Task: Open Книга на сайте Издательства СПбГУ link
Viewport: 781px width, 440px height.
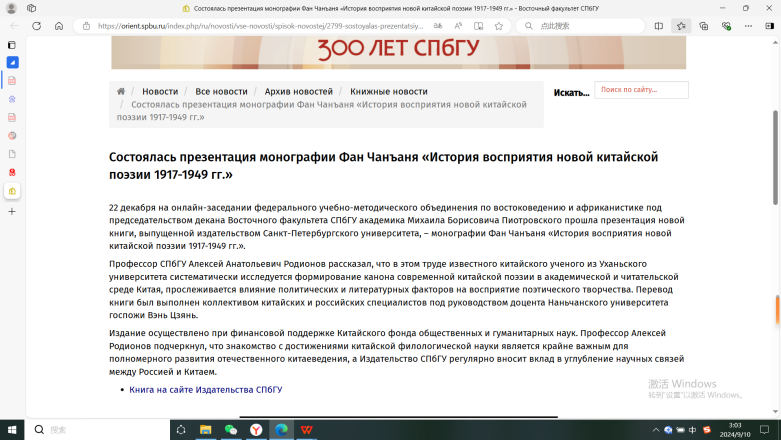Action: [x=206, y=390]
